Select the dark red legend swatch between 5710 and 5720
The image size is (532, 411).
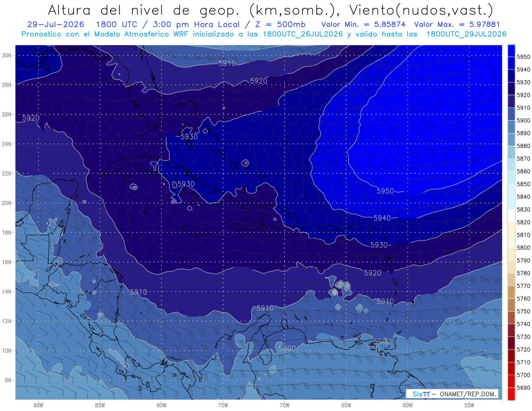tap(511, 356)
